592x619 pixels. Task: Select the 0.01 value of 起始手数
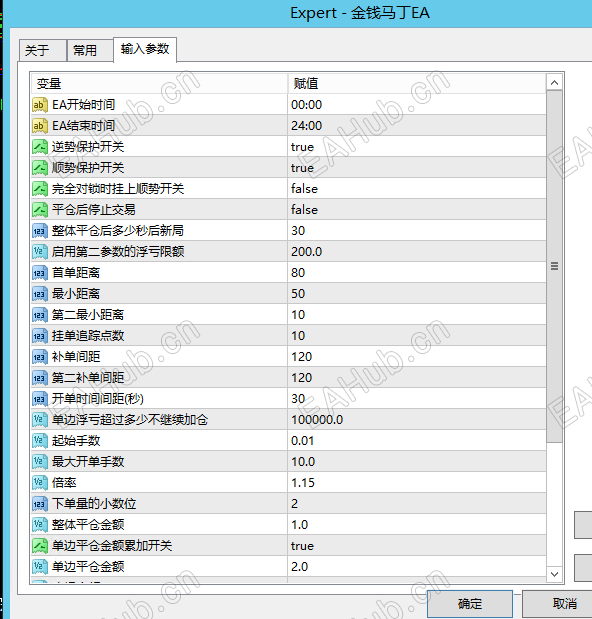click(x=417, y=441)
